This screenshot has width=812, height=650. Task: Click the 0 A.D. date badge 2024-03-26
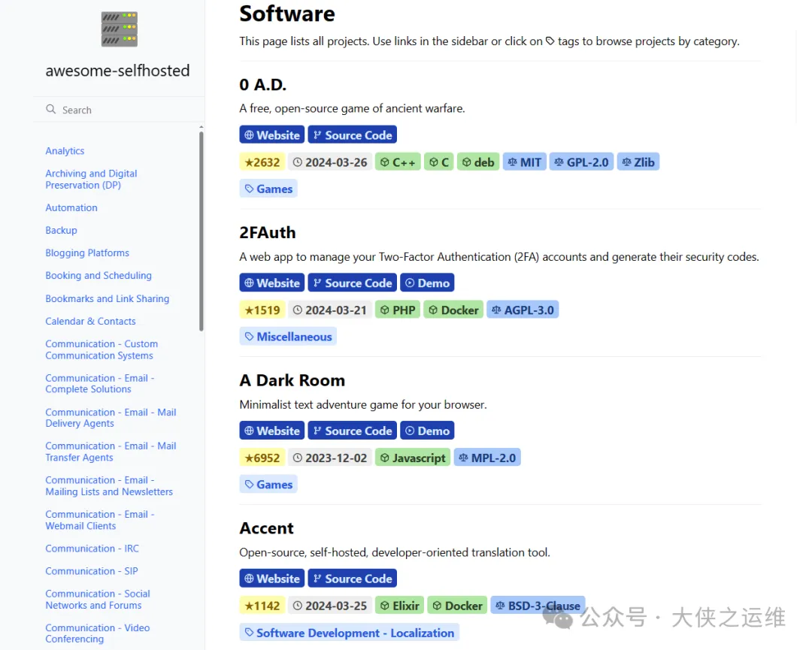coord(330,162)
